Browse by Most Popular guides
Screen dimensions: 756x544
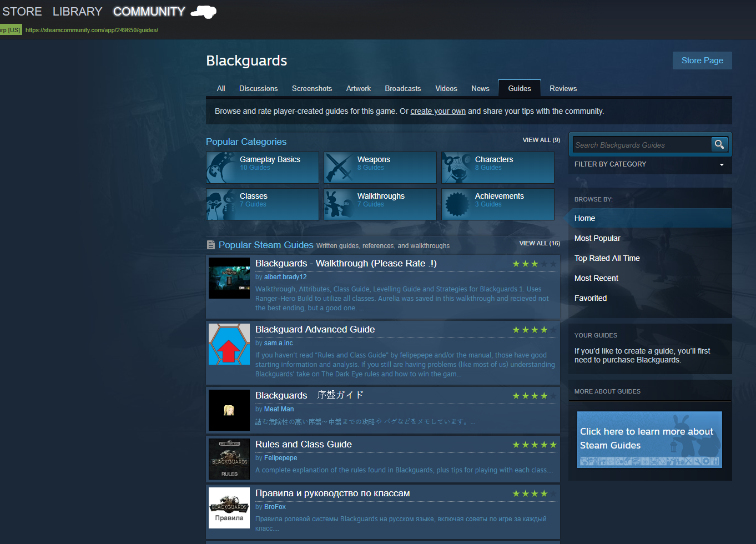[x=597, y=238]
